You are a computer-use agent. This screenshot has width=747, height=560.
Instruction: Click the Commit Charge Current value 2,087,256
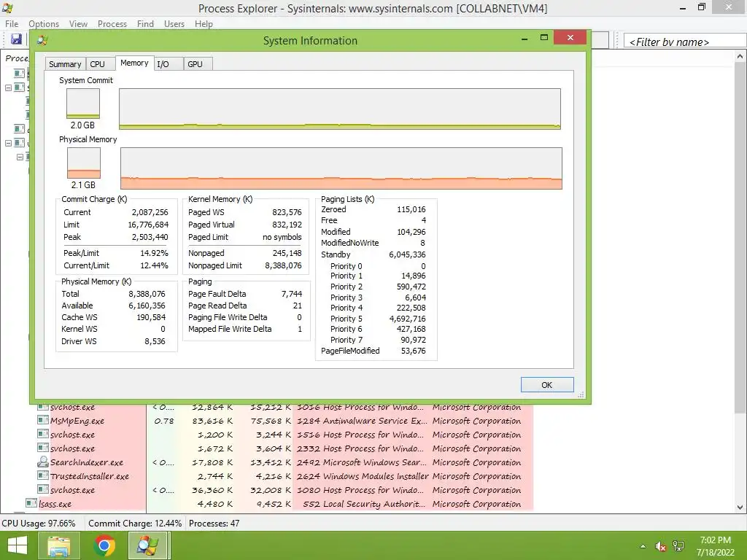[150, 212]
